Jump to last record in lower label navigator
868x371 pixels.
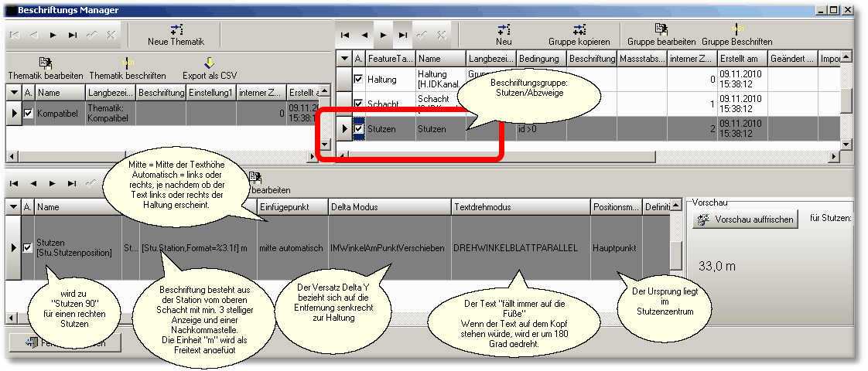click(73, 183)
